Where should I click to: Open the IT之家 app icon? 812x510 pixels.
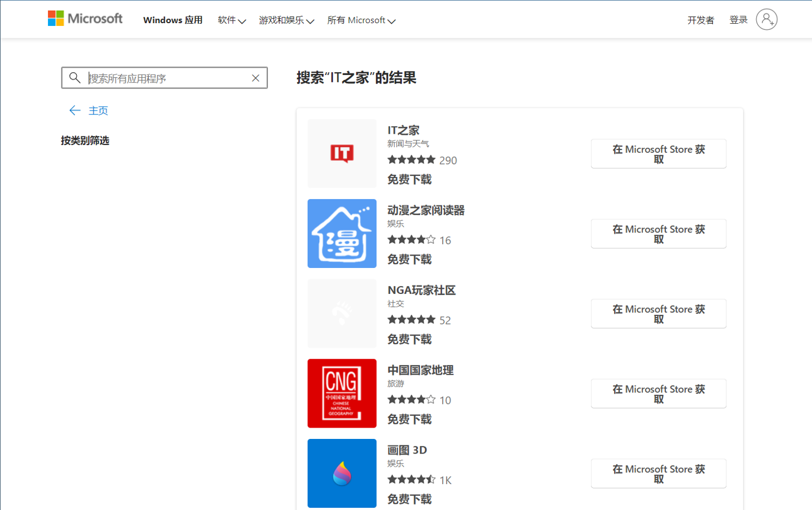tap(342, 153)
